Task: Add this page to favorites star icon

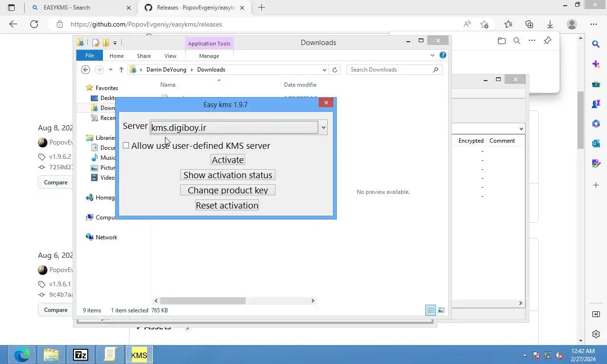Action: pyautogui.click(x=484, y=24)
